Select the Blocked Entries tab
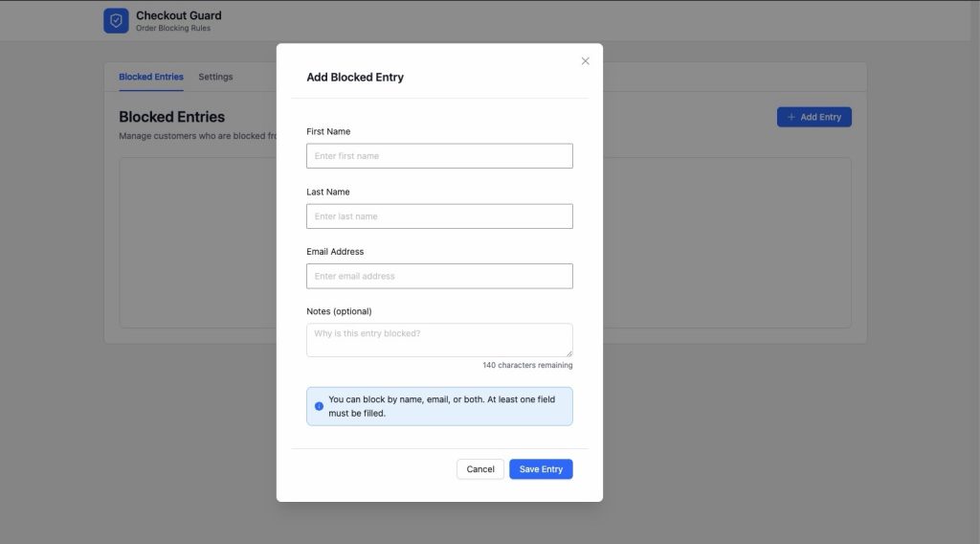The height and width of the screenshot is (544, 980). 151,77
